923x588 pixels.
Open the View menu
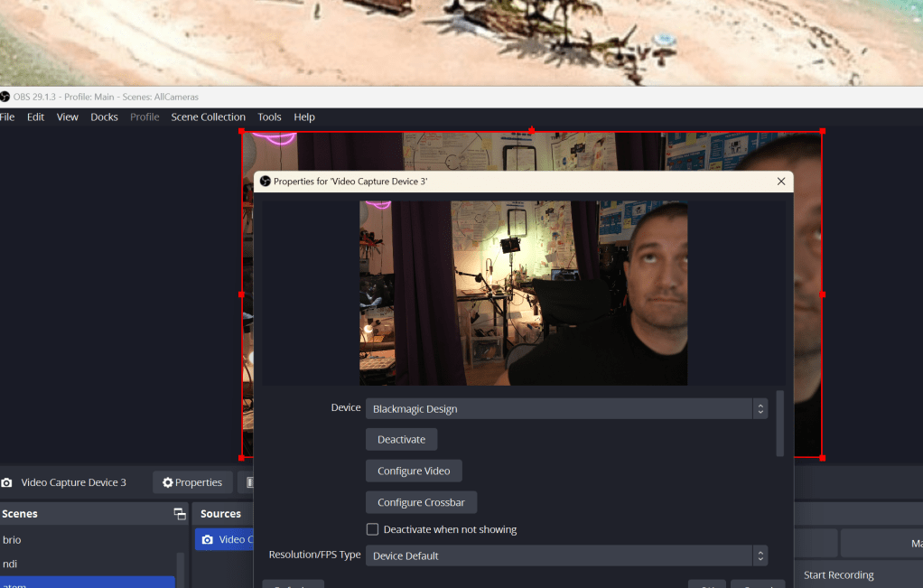coord(67,117)
